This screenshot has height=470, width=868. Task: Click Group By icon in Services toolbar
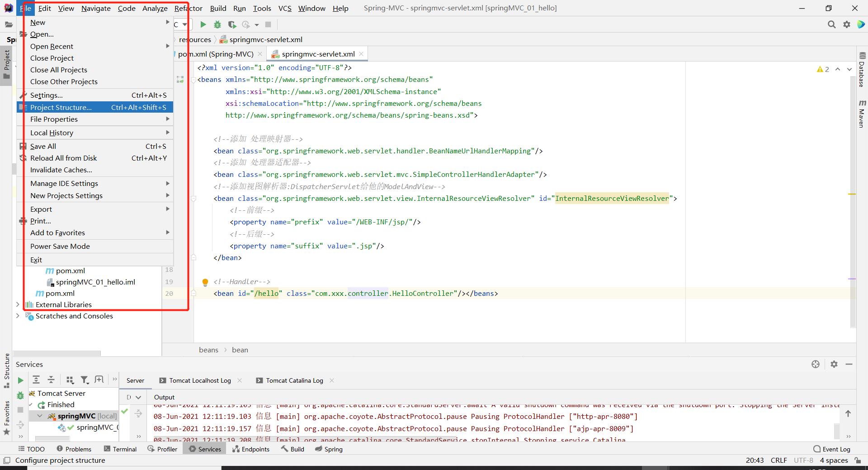[x=70, y=380]
